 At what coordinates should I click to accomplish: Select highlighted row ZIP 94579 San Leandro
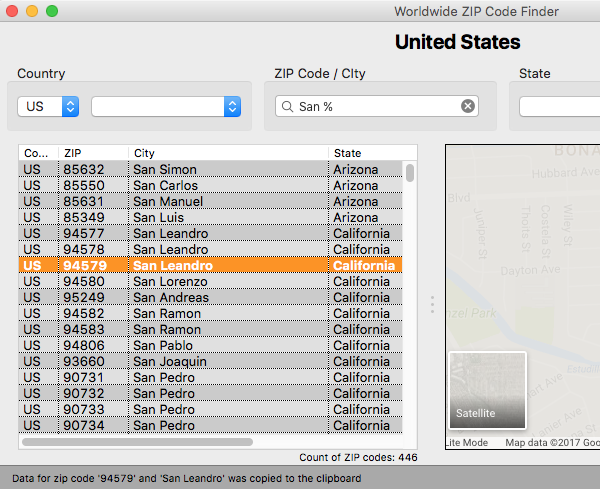210,265
